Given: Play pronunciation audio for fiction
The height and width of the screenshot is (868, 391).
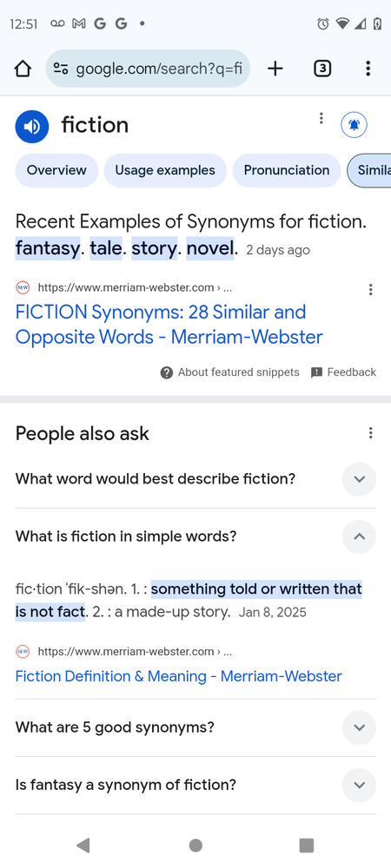Looking at the screenshot, I should point(32,127).
